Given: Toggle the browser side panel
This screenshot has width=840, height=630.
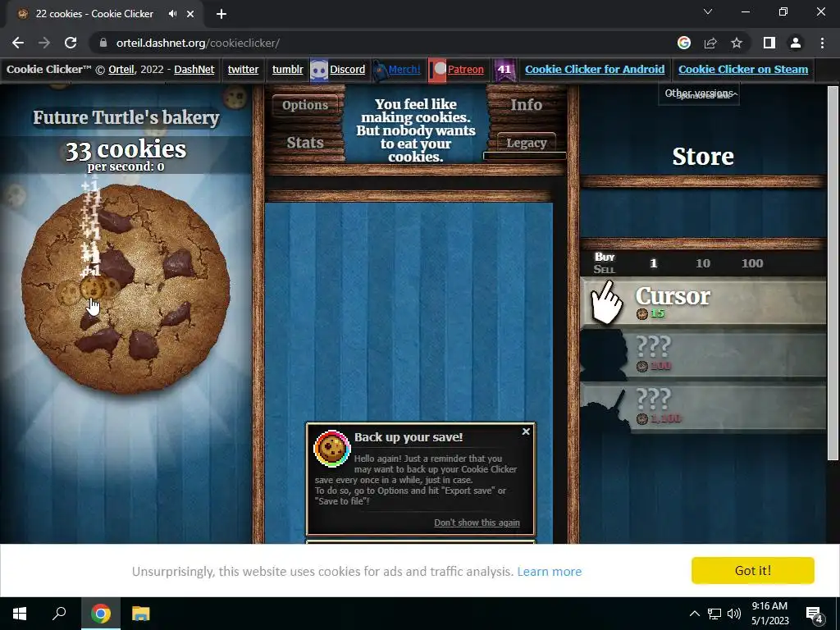Looking at the screenshot, I should (x=769, y=43).
